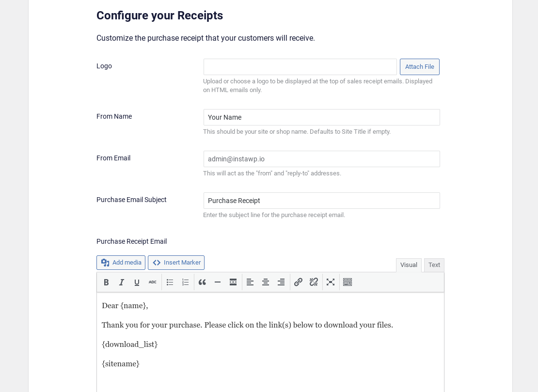The image size is (538, 392).
Task: Select the Visual editor tab
Action: pos(409,265)
